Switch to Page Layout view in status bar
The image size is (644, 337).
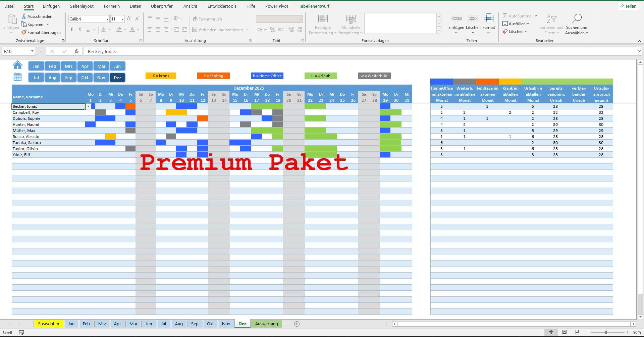tap(565, 332)
